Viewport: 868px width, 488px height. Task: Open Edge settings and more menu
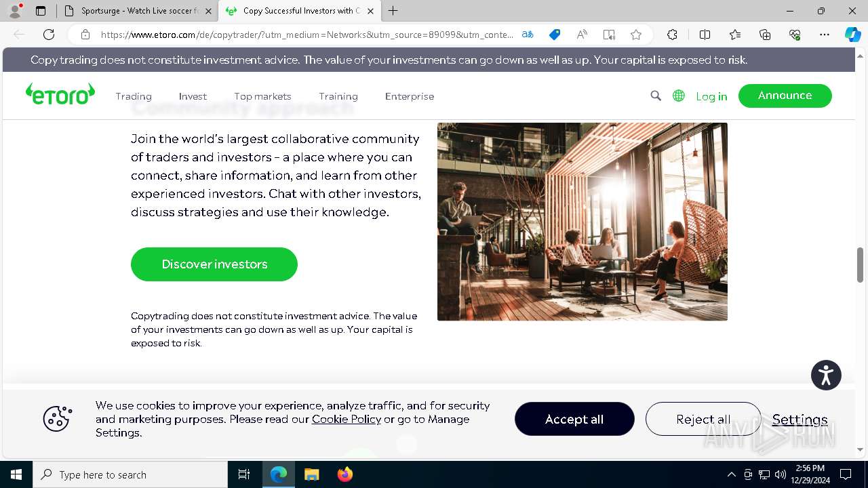825,35
